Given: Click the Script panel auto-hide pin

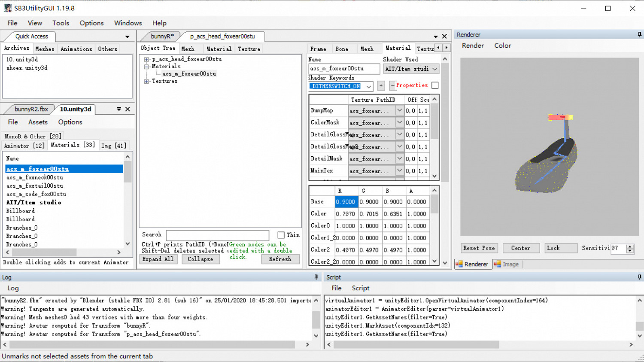Looking at the screenshot, I should [639, 277].
